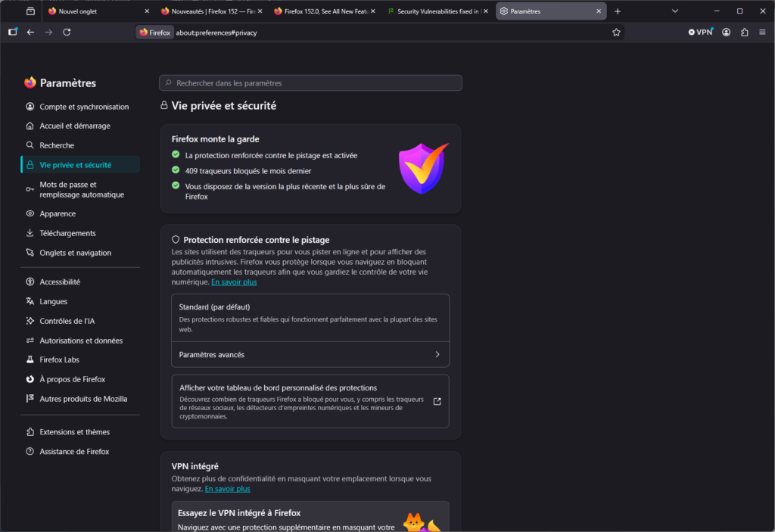
Task: Open the Firefox hamburger menu
Action: [762, 32]
